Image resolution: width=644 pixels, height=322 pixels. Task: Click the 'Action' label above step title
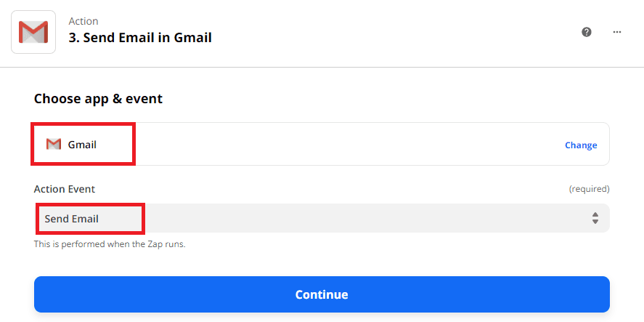coord(83,21)
